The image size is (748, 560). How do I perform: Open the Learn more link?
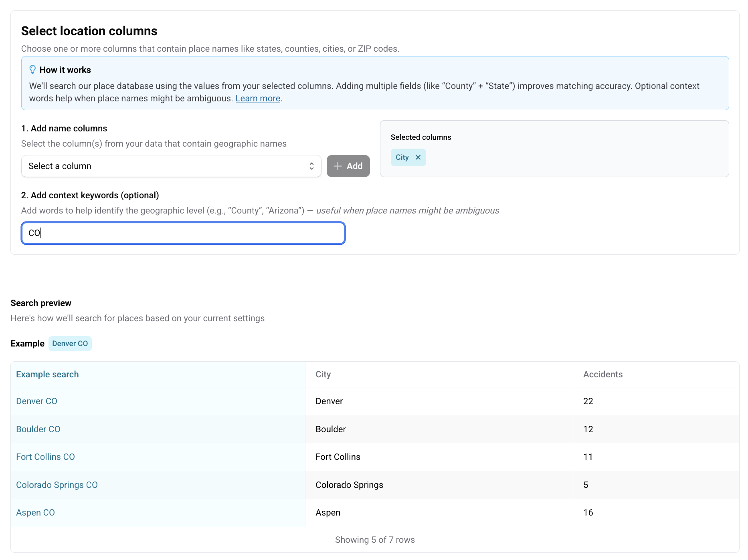coord(257,99)
